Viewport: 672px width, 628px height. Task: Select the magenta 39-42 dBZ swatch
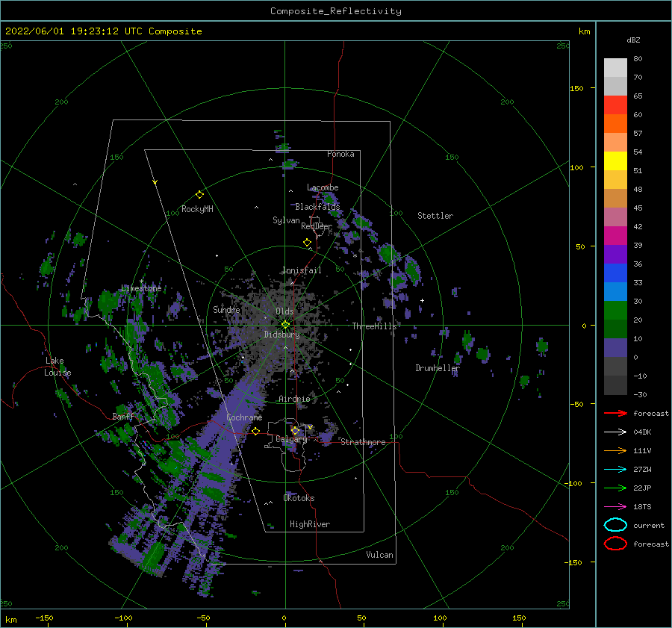pos(615,236)
